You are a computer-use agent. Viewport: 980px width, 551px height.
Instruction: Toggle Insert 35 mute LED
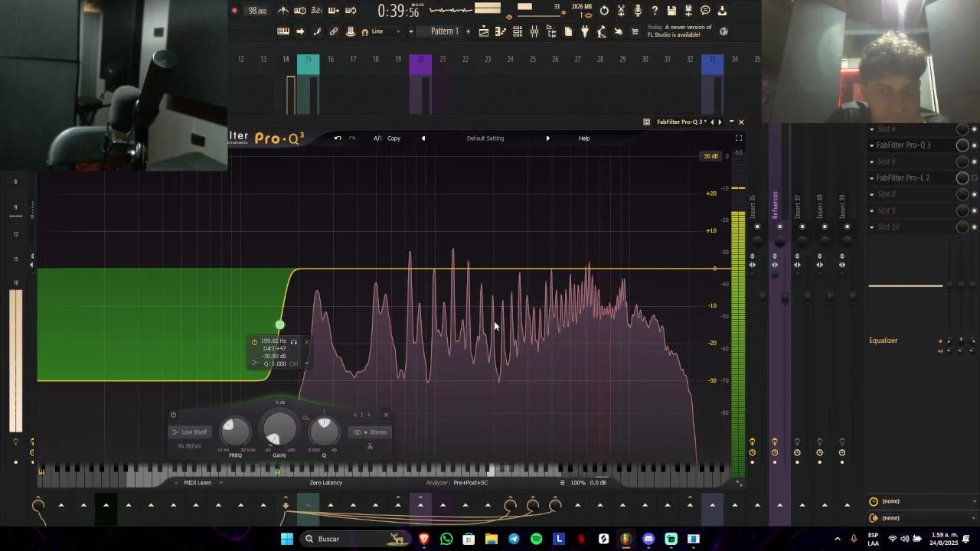click(757, 227)
